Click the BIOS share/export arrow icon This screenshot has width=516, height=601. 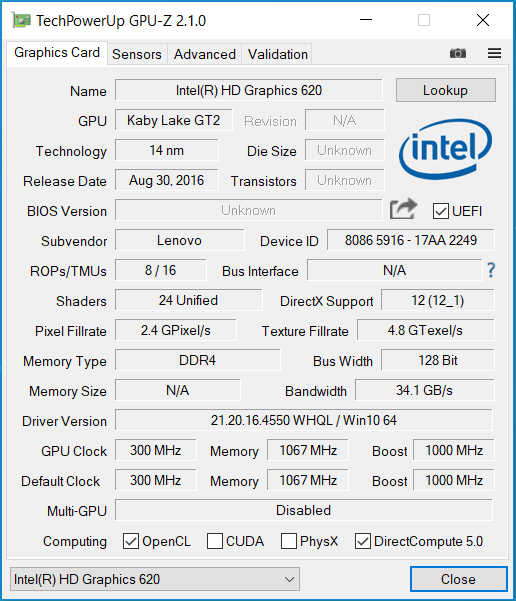[403, 209]
